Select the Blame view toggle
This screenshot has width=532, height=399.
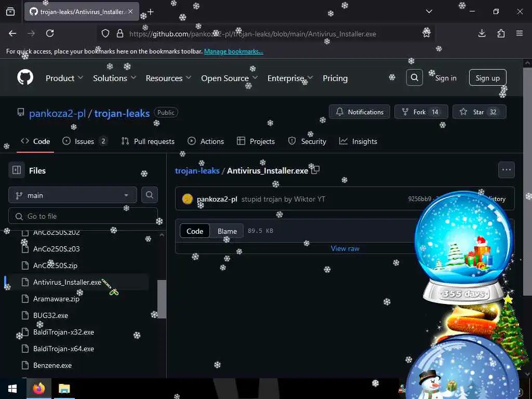coord(227,231)
